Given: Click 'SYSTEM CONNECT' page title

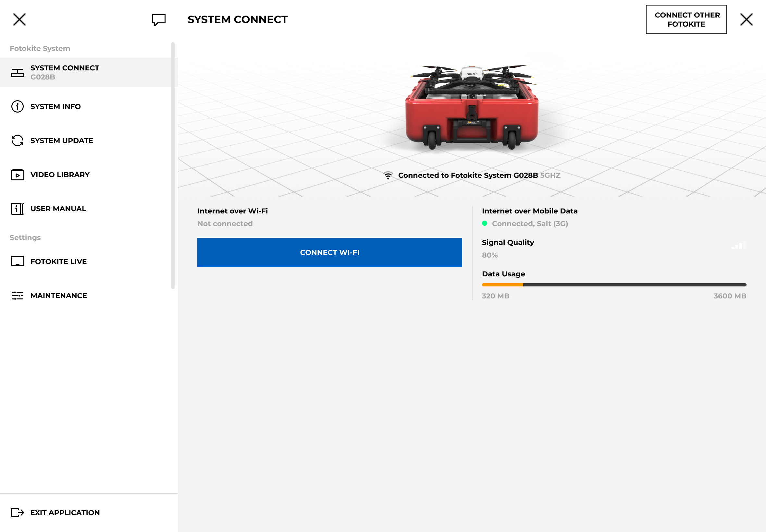Looking at the screenshot, I should (x=238, y=19).
